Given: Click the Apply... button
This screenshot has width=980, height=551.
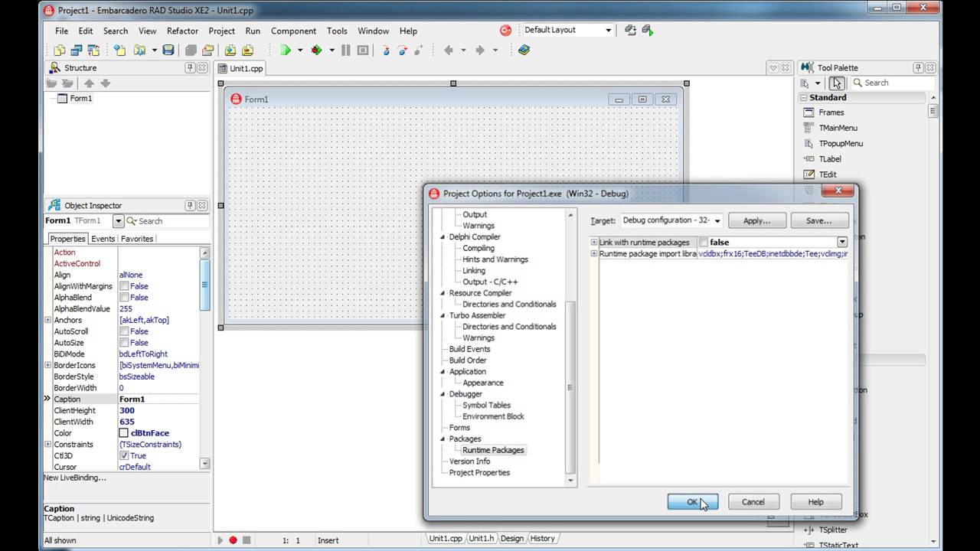Looking at the screenshot, I should coord(756,220).
